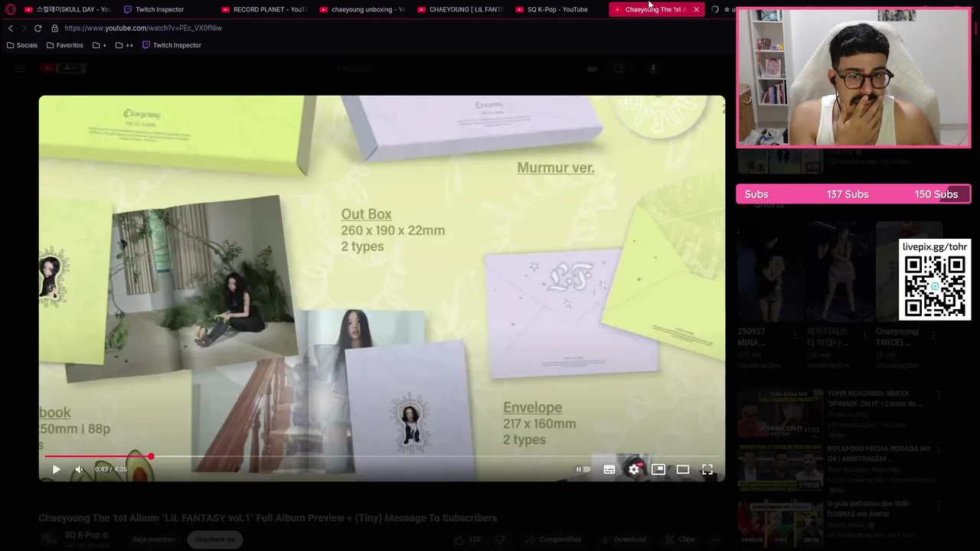
Task: Click the YouTube search magnifier button
Action: click(x=619, y=69)
